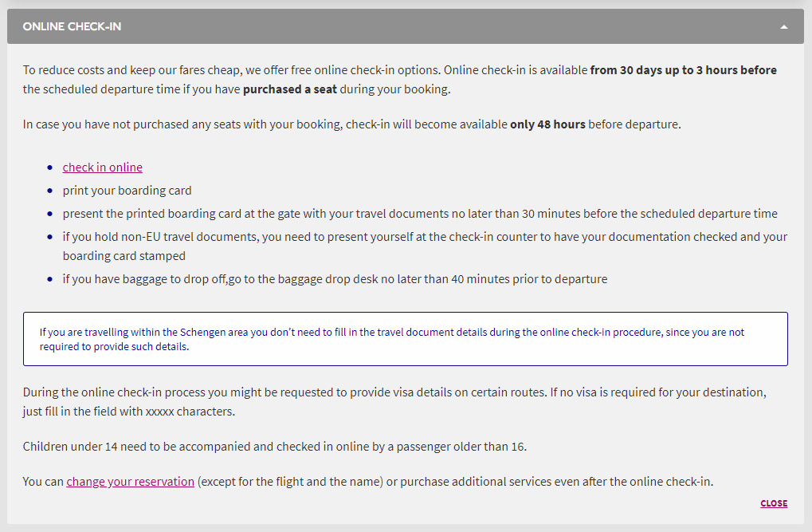Click the To reduce costs opening paragraph

click(400, 79)
